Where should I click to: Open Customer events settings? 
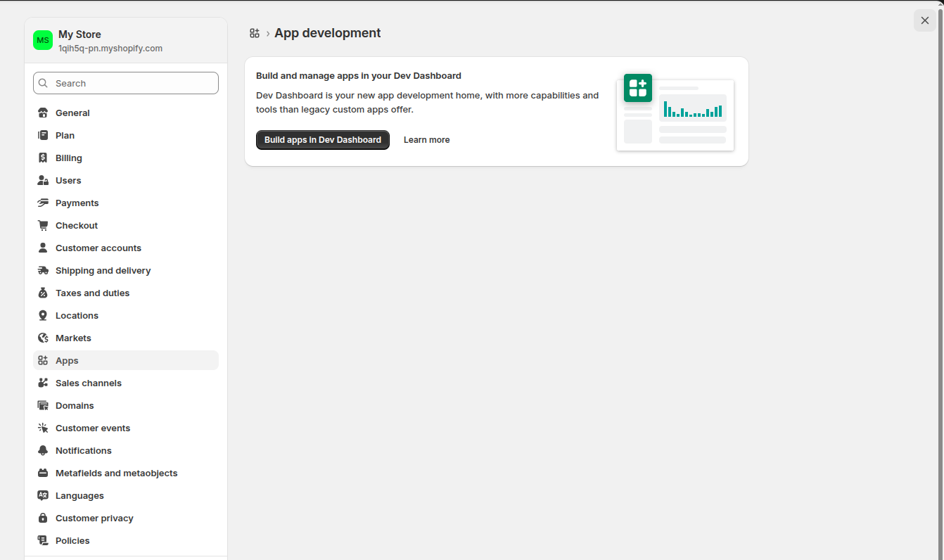pos(126,428)
